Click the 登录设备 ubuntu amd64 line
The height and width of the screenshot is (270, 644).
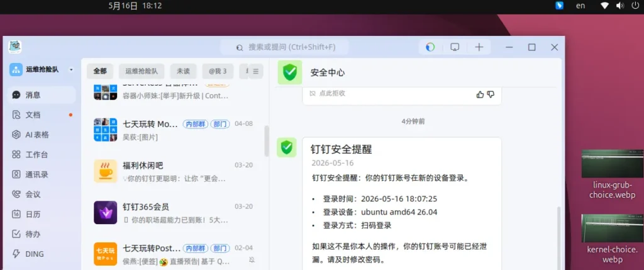click(374, 212)
